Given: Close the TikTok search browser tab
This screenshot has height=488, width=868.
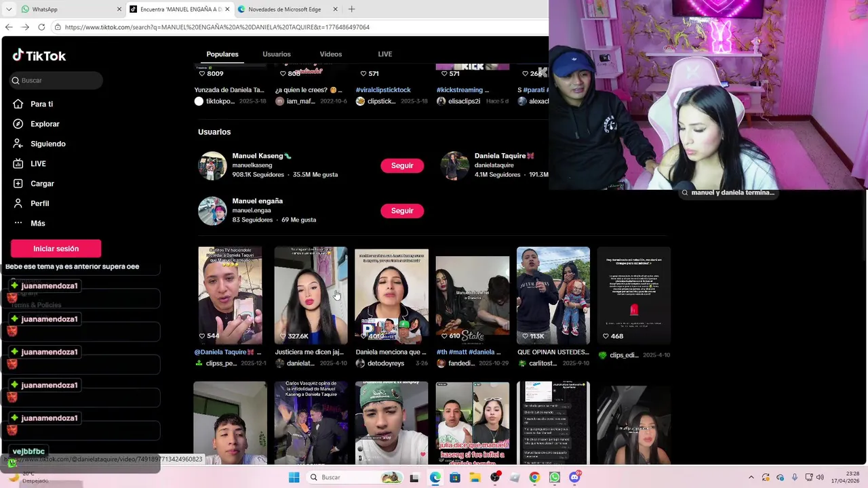Looking at the screenshot, I should pos(227,9).
